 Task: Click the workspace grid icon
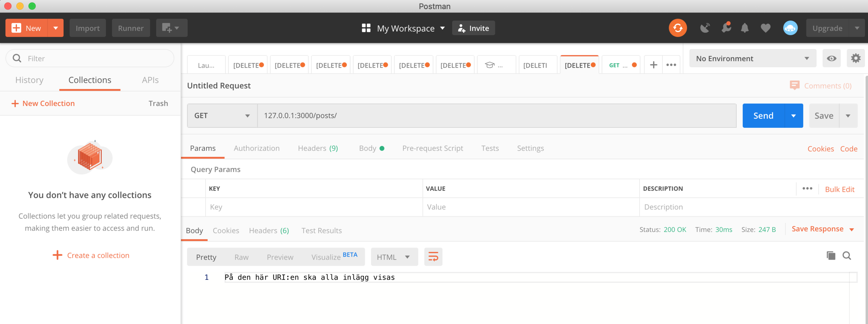click(x=366, y=28)
